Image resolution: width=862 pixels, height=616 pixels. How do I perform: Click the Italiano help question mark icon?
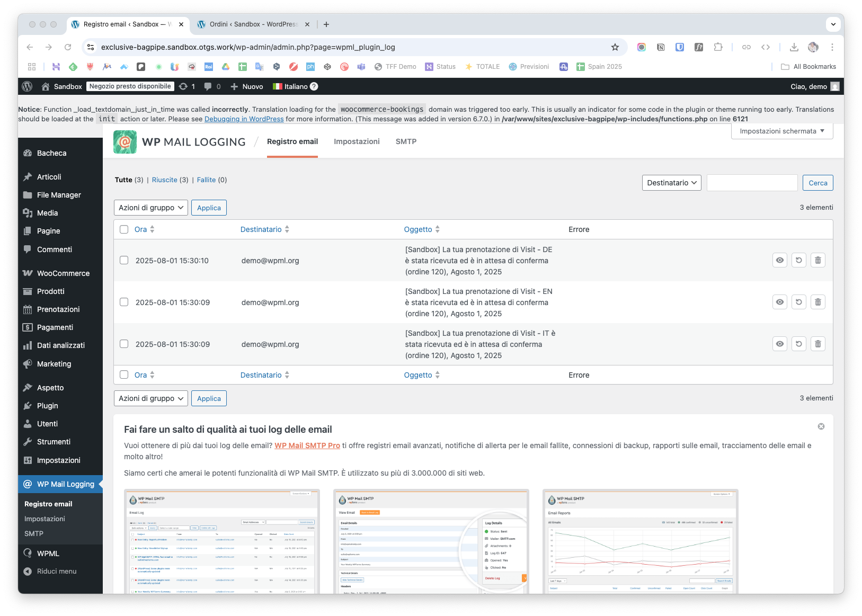click(314, 86)
